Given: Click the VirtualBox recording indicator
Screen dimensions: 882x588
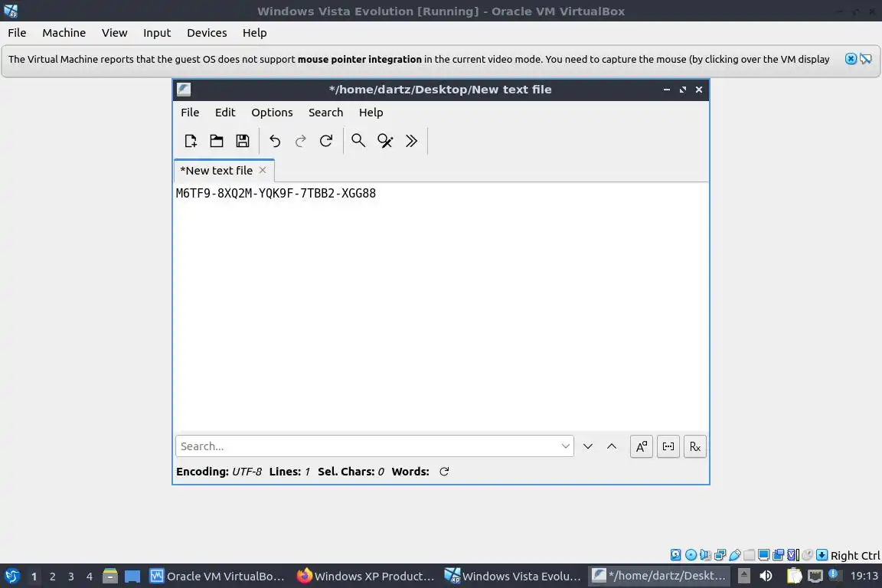Looking at the screenshot, I should coord(779,555).
